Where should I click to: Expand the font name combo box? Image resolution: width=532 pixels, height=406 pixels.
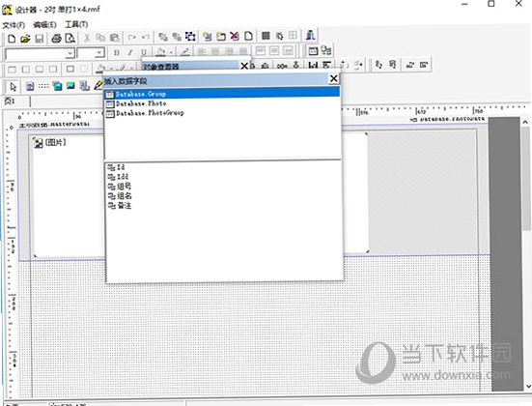point(70,53)
